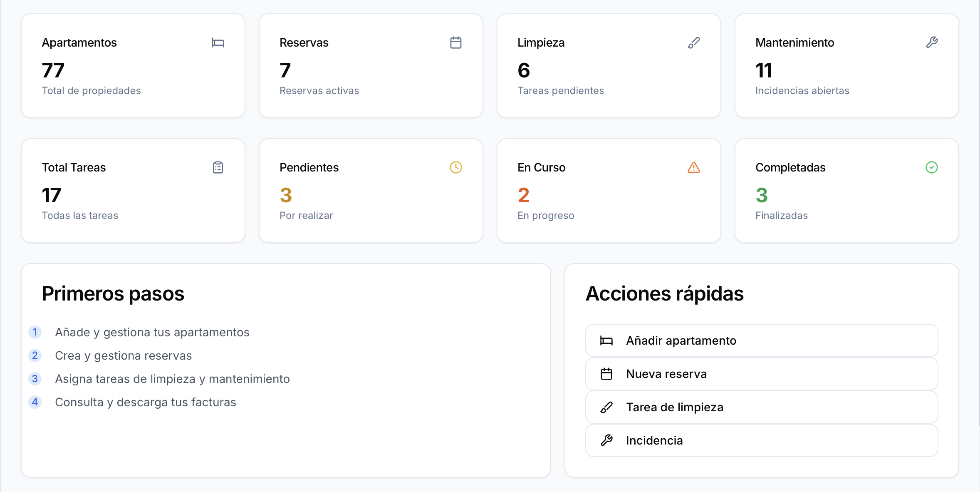Click 'Asigna tareas de limpieza y mantenimiento' step
This screenshot has width=980, height=492.
tap(172, 379)
